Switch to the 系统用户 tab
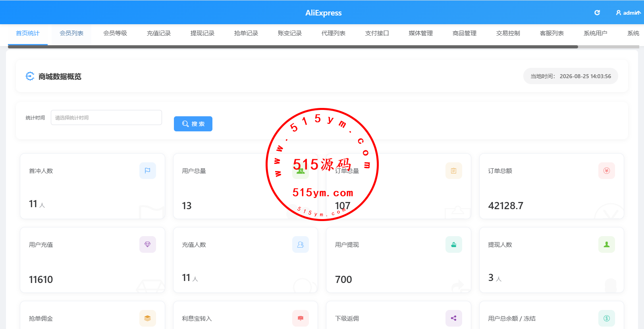The width and height of the screenshot is (644, 329). 596,33
